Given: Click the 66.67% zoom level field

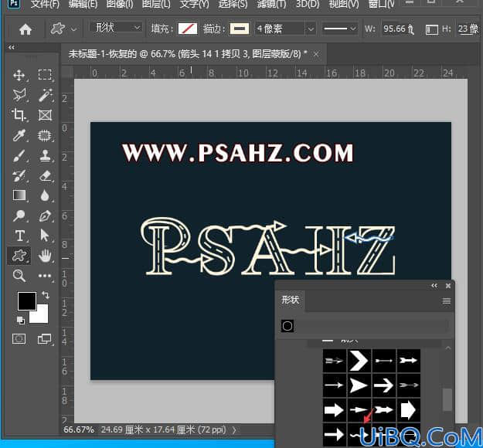Looking at the screenshot, I should point(78,429).
